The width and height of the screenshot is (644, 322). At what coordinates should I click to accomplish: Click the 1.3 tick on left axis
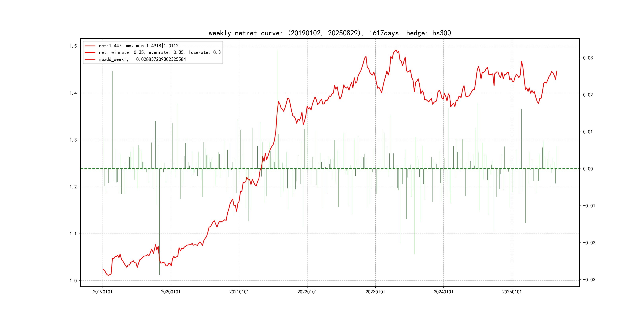pos(73,140)
